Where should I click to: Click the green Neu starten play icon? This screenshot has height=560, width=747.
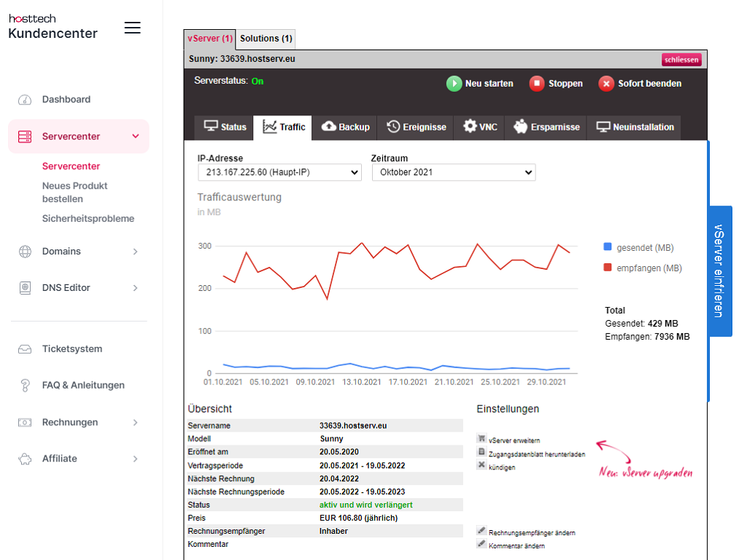pos(454,84)
